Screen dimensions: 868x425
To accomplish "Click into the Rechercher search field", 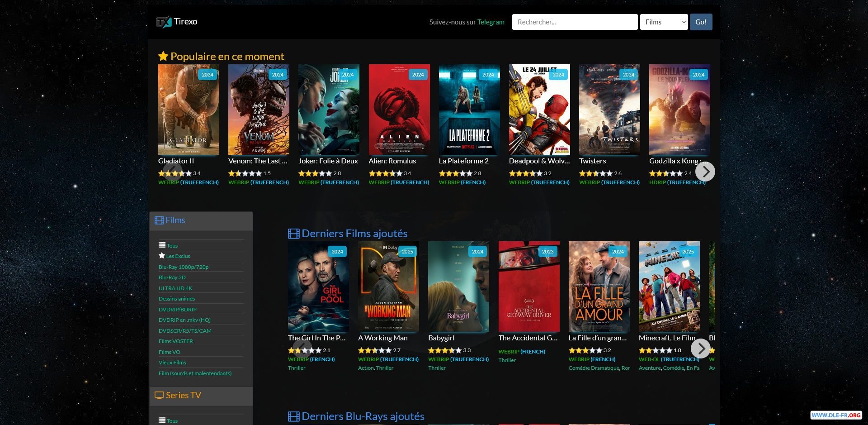I will [575, 22].
